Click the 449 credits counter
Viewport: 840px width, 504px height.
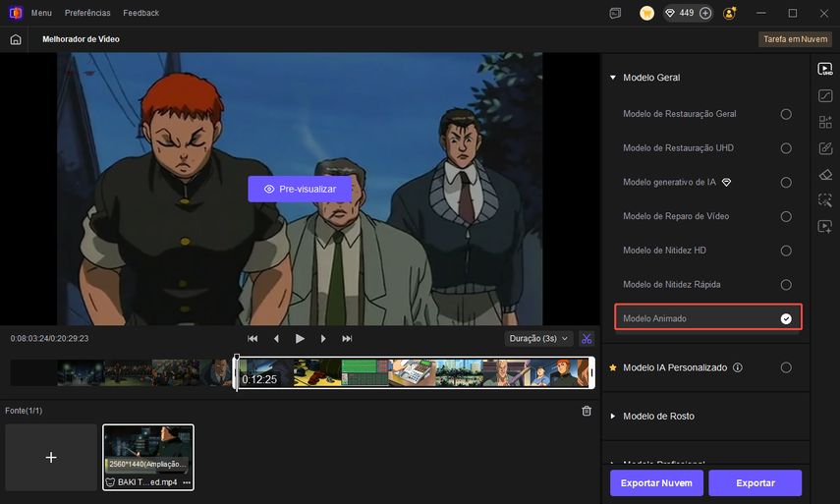687,13
